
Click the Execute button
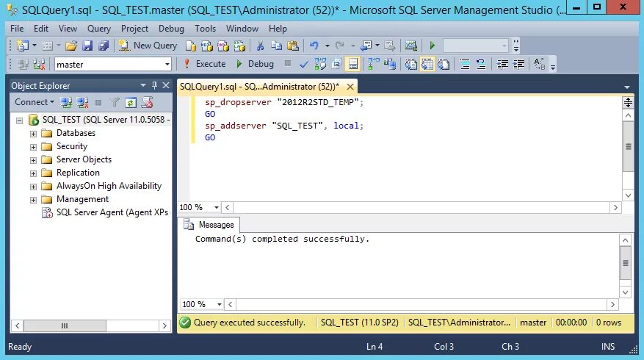click(x=205, y=64)
